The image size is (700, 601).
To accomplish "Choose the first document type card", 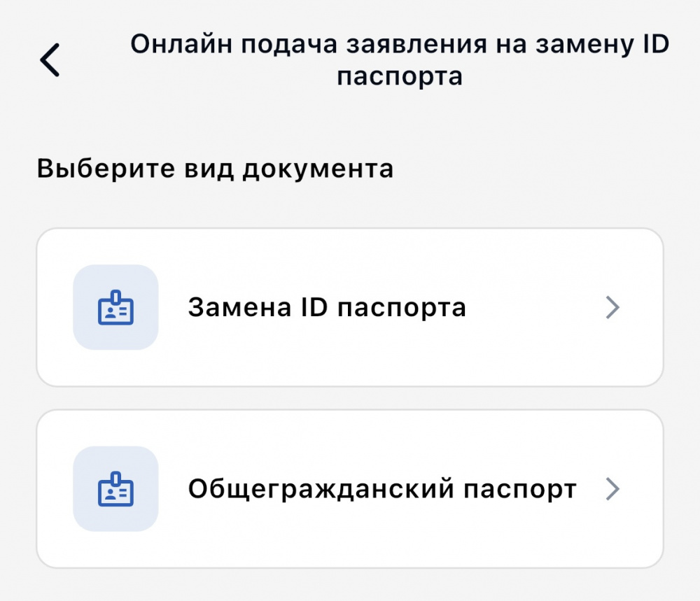I will pos(349,308).
